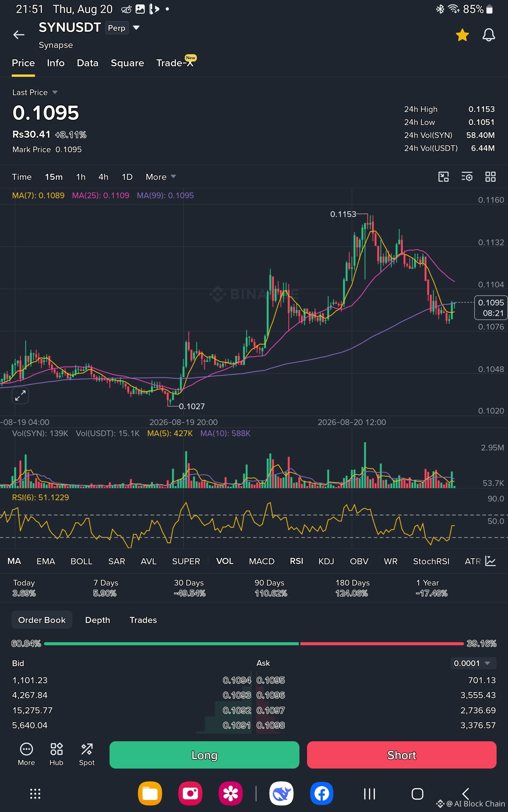
Task: Toggle the OBV sub-indicator
Action: [359, 561]
